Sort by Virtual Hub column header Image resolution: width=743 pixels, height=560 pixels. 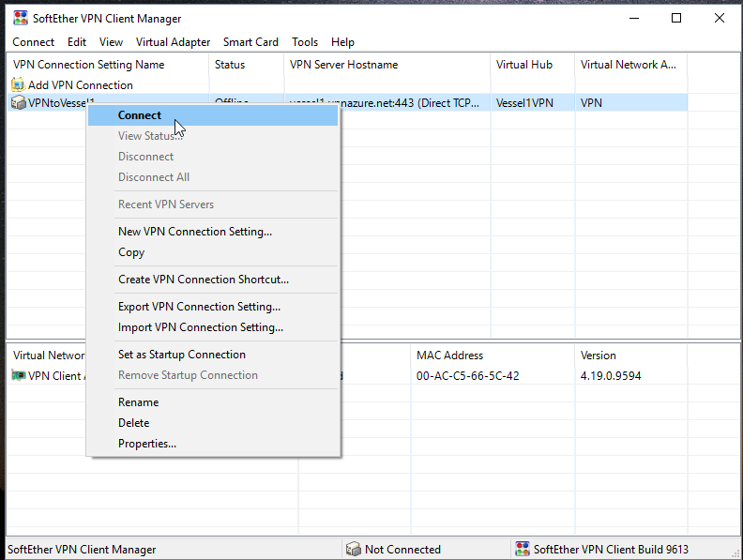click(x=533, y=65)
